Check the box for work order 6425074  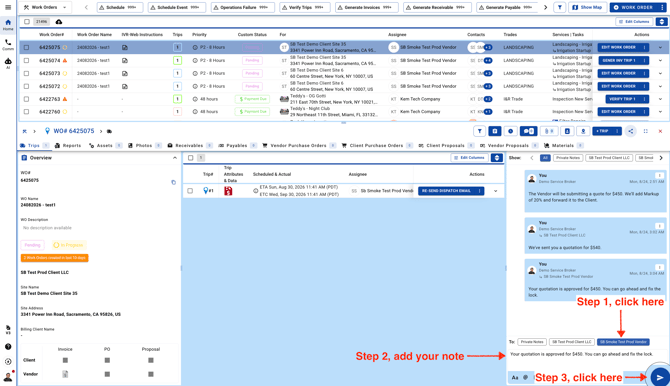[x=26, y=61]
